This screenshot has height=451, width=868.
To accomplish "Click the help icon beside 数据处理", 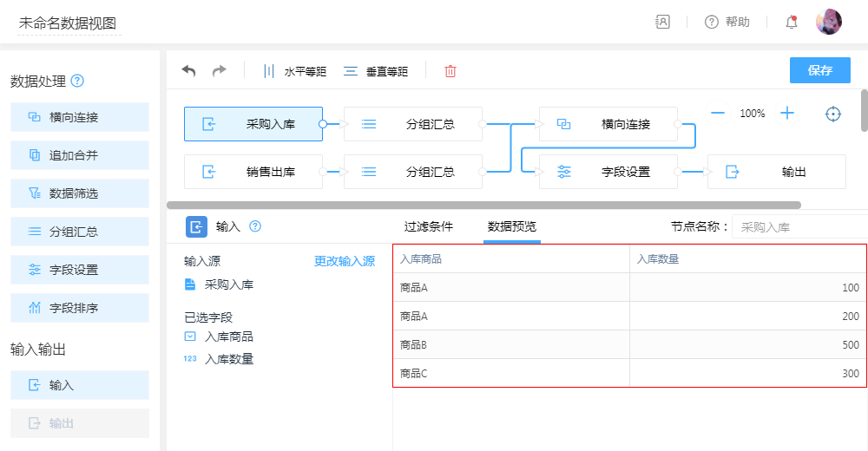I will [x=77, y=81].
